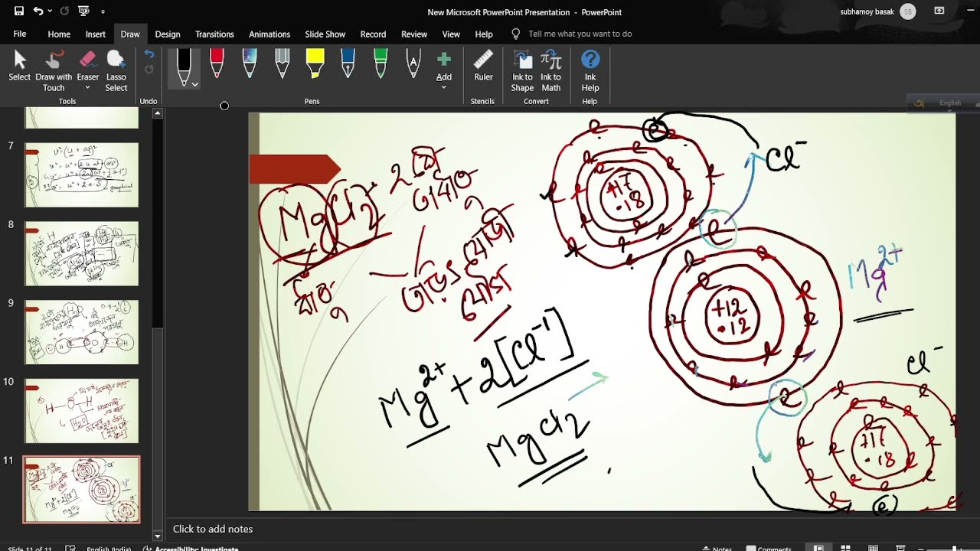Click the spell check status icon
Screen dimensions: 980x551
tap(70, 548)
